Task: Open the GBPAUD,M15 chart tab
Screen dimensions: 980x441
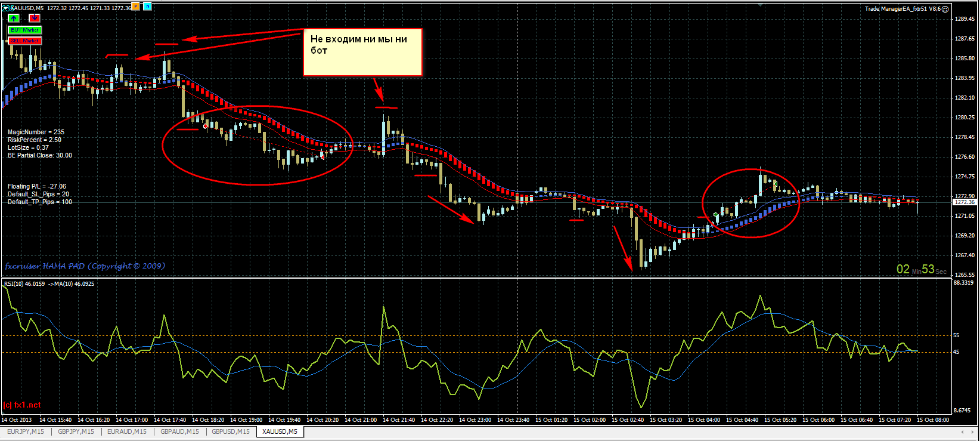Action: click(x=179, y=431)
